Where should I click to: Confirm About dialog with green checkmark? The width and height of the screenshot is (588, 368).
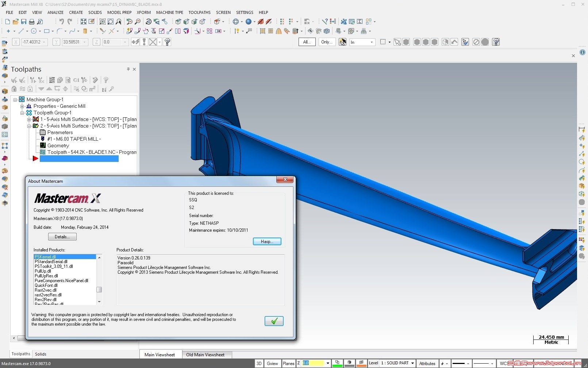pyautogui.click(x=274, y=321)
